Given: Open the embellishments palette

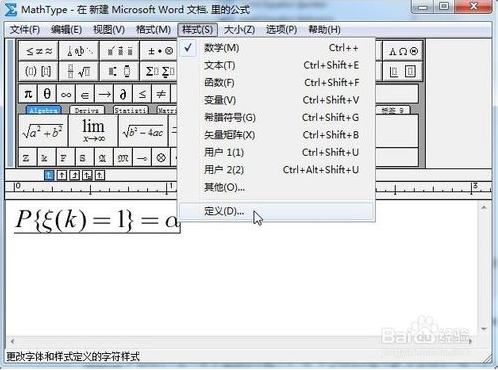Looking at the screenshot, I should 119,51.
